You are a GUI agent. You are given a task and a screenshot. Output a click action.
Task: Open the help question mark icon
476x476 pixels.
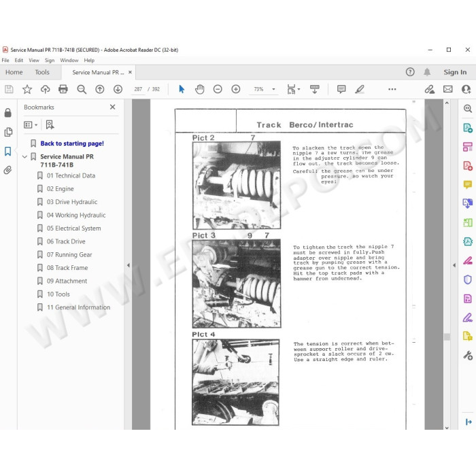(x=410, y=72)
